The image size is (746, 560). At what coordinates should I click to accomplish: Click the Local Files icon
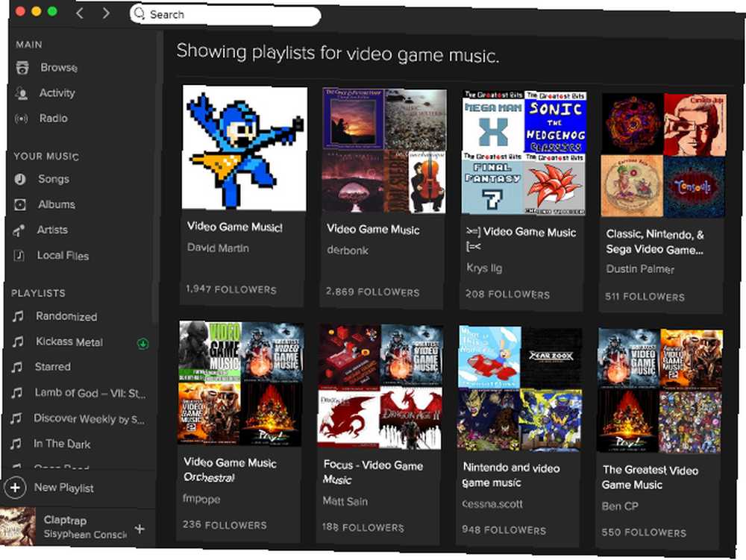click(19, 256)
